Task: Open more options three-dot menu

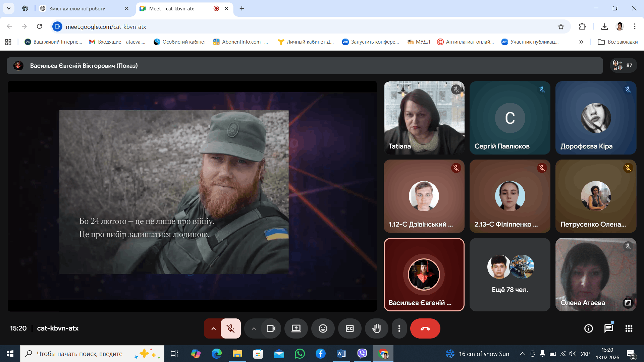Action: pos(399,328)
